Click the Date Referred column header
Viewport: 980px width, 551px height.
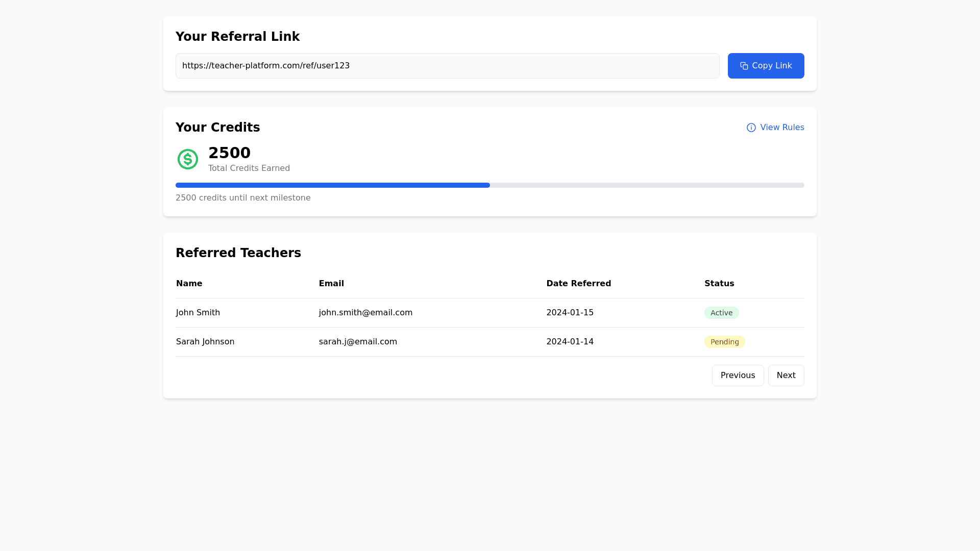(x=578, y=284)
